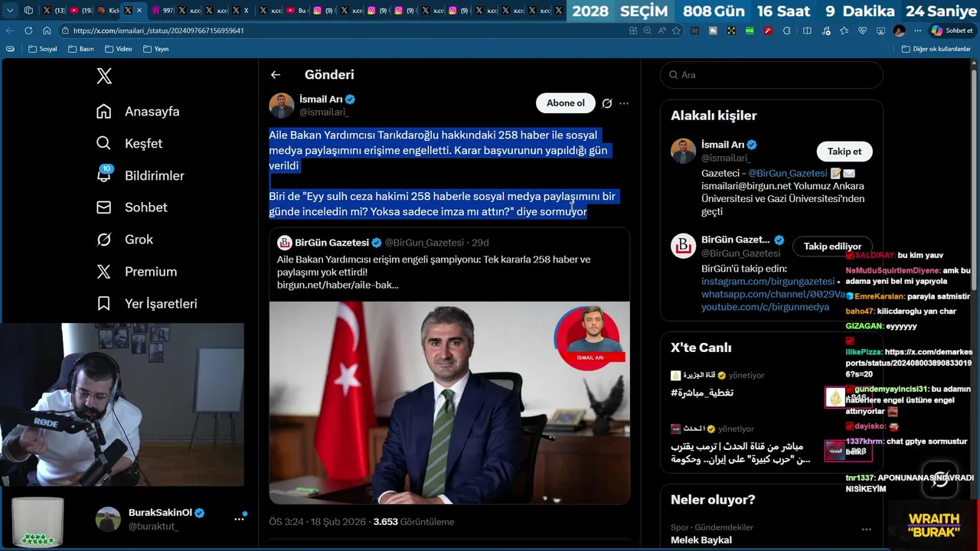Switch to the Kick tab
Image resolution: width=980 pixels, height=551 pixels.
(x=109, y=11)
